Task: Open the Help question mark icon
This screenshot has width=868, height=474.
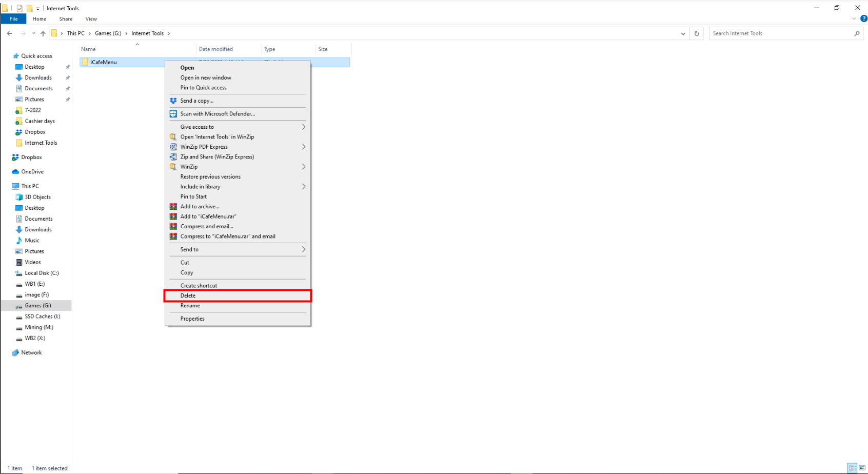Action: (x=864, y=18)
